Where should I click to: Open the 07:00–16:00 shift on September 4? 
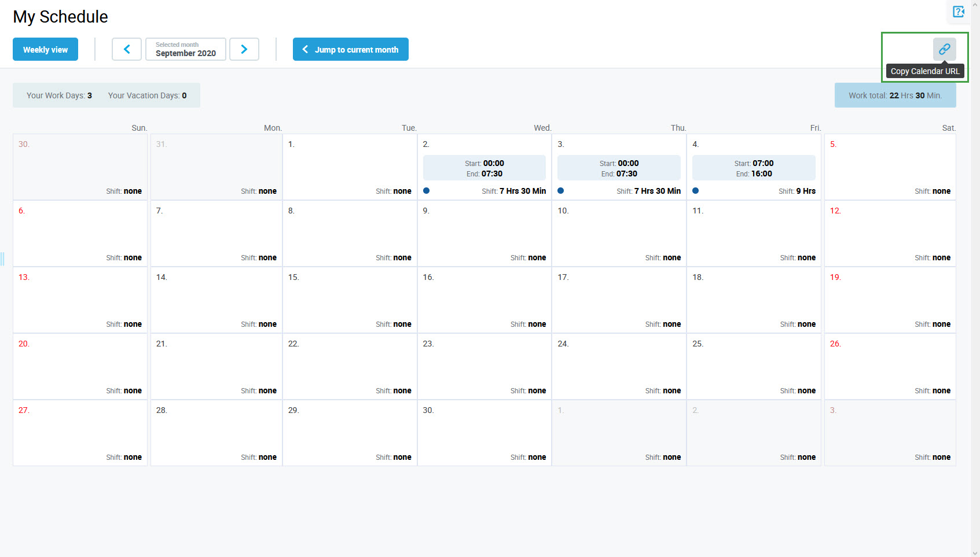[754, 168]
